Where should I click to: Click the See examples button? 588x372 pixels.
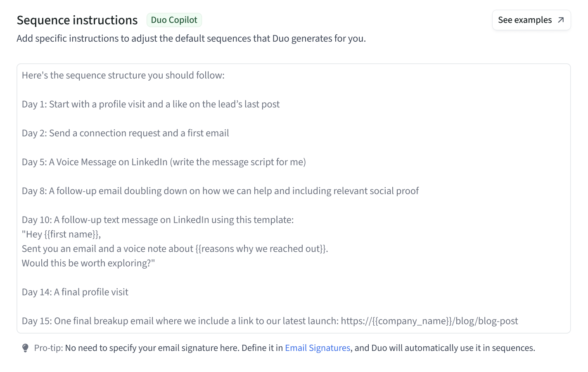click(x=531, y=20)
